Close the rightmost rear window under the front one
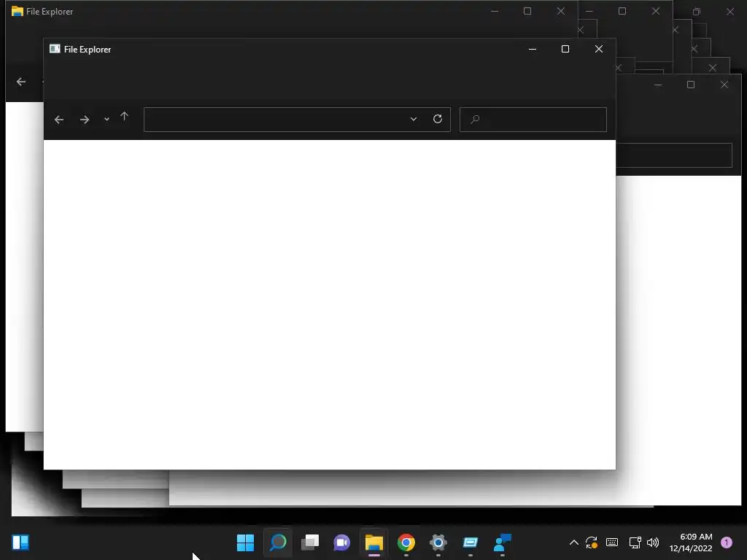This screenshot has height=560, width=747. 724,85
